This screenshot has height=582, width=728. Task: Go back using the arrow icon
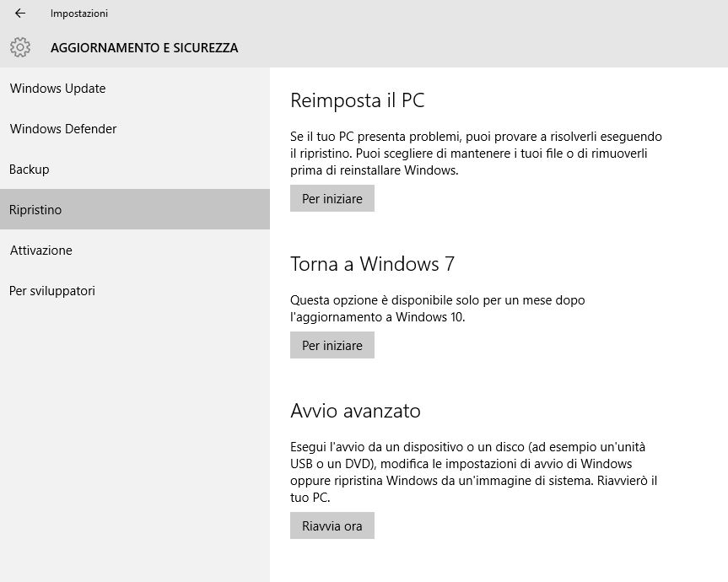[20, 13]
